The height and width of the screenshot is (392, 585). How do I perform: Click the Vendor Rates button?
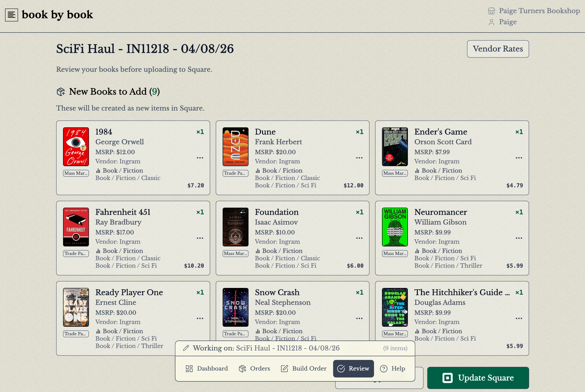point(498,49)
